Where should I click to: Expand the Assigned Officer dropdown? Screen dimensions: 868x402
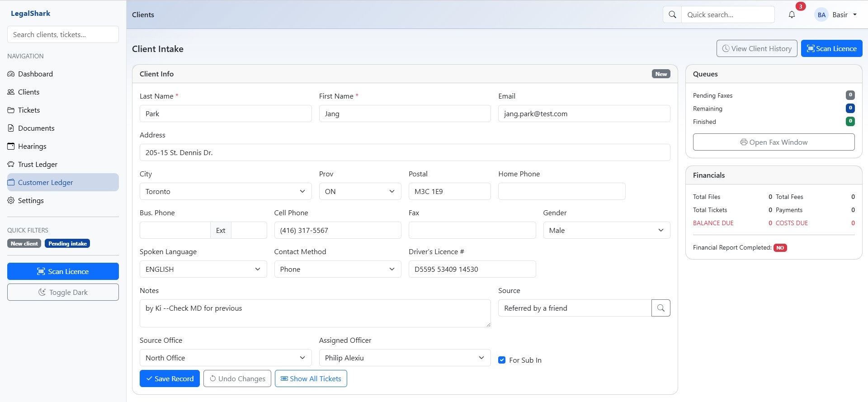404,358
